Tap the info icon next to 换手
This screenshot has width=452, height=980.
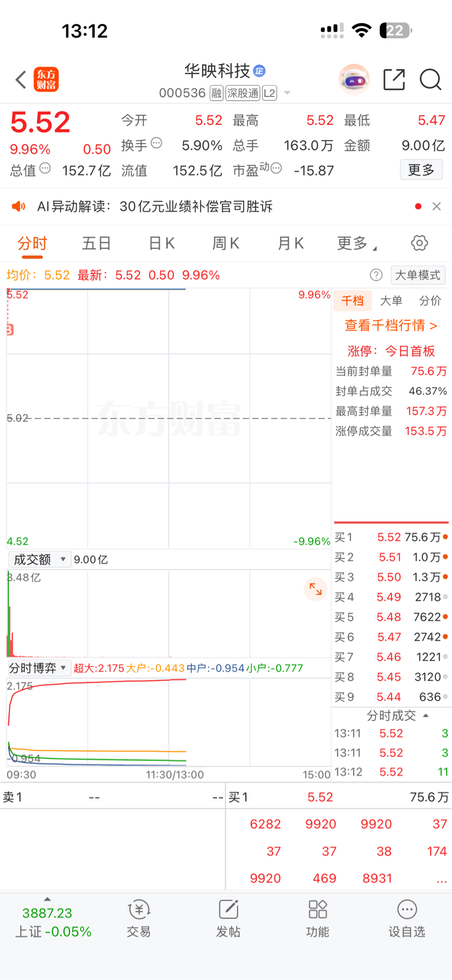point(157,143)
